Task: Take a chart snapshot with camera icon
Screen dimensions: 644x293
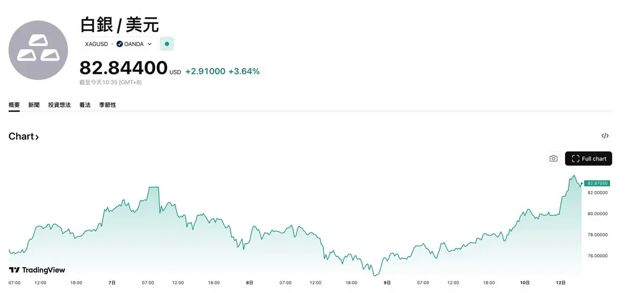Action: 553,158
